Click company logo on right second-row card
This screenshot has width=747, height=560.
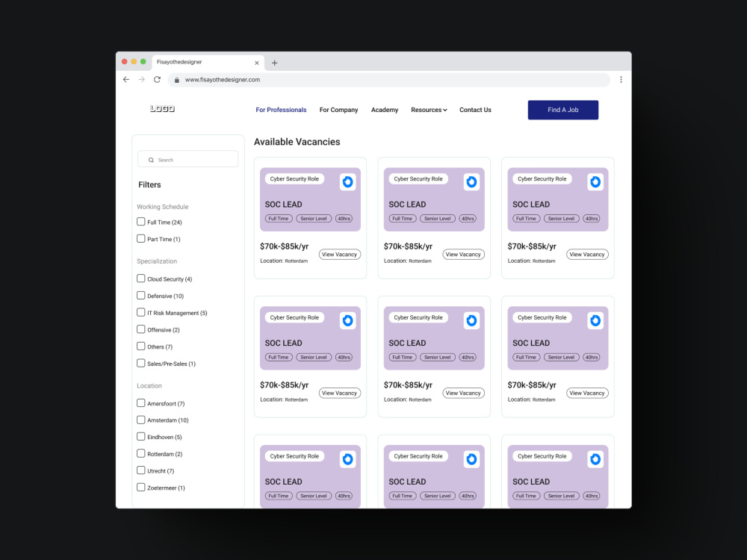point(595,320)
